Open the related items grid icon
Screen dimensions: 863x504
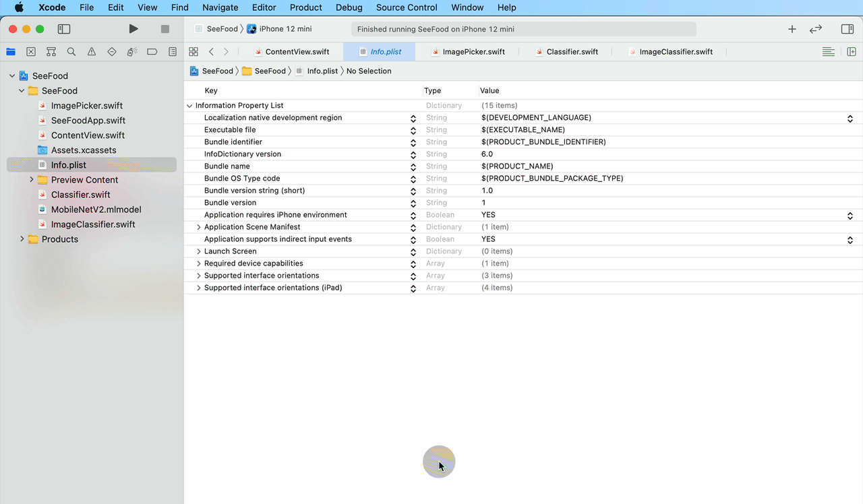[194, 52]
